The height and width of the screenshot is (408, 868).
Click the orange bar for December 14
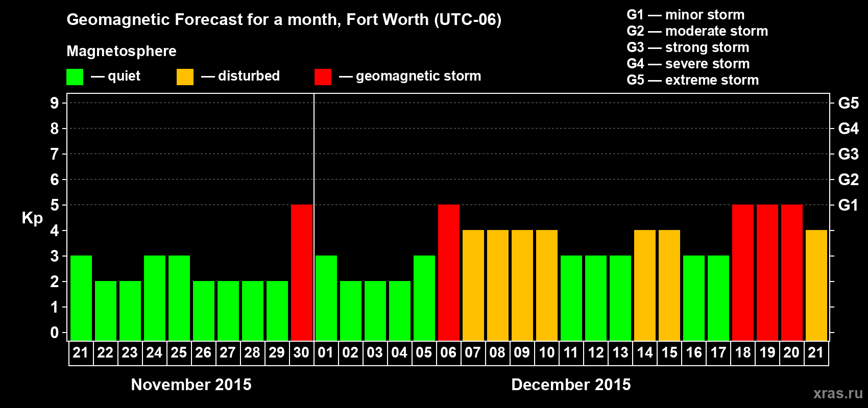(x=645, y=285)
